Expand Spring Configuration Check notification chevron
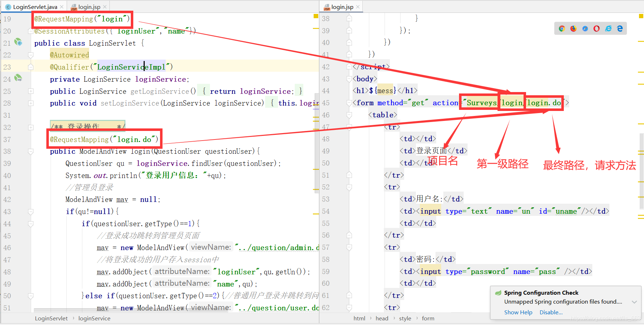This screenshot has height=325, width=644. 634,302
